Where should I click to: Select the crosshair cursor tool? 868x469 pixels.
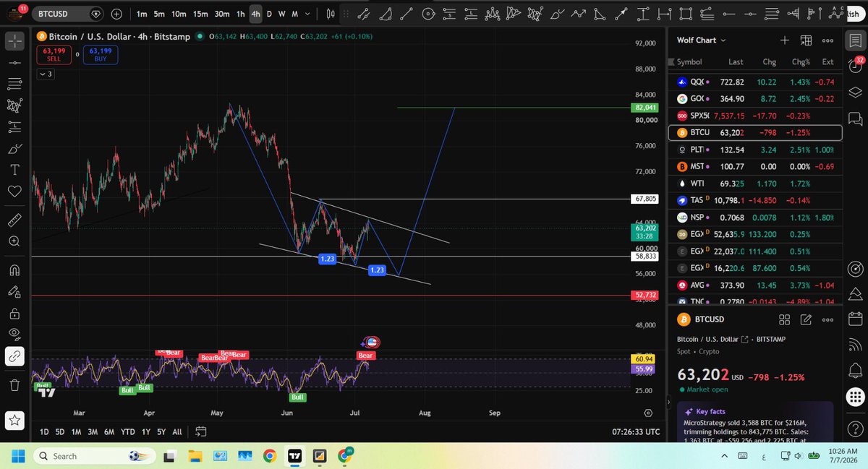point(14,41)
